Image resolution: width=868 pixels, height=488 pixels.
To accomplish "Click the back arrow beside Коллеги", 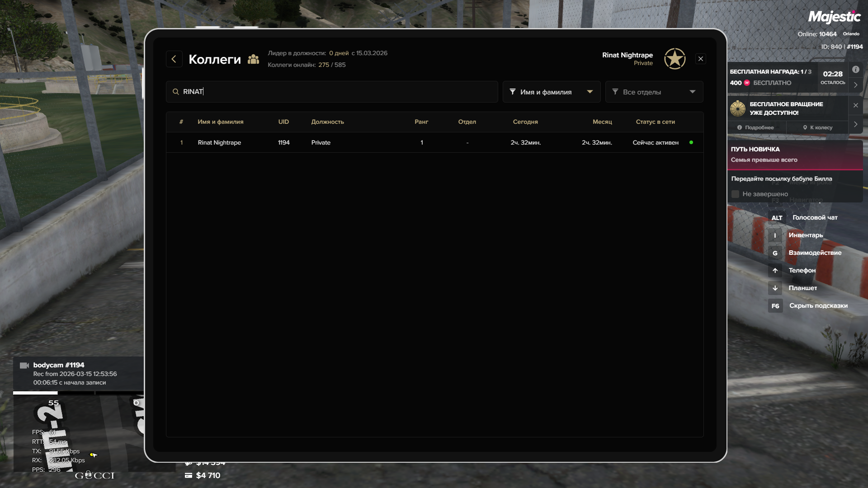I will [x=174, y=59].
